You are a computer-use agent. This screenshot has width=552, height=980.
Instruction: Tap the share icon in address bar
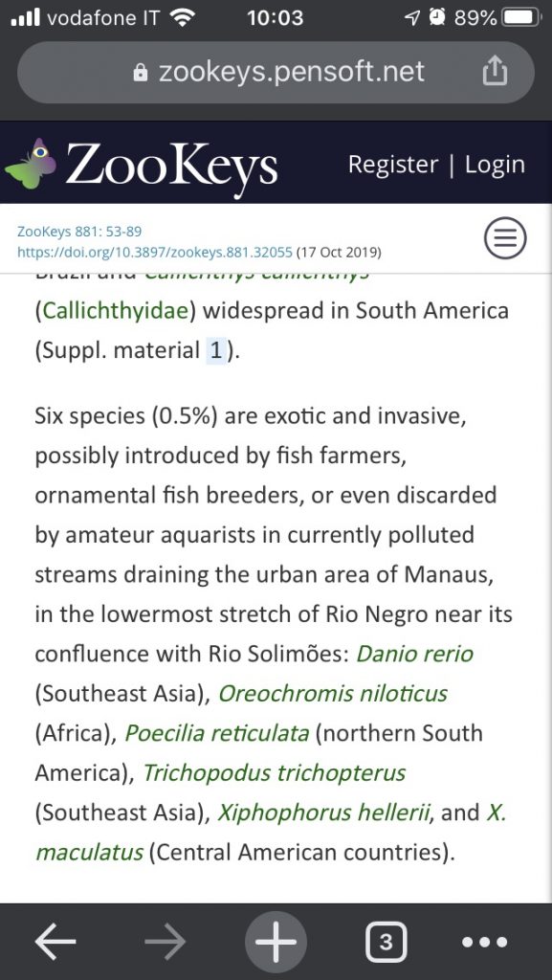point(495,71)
